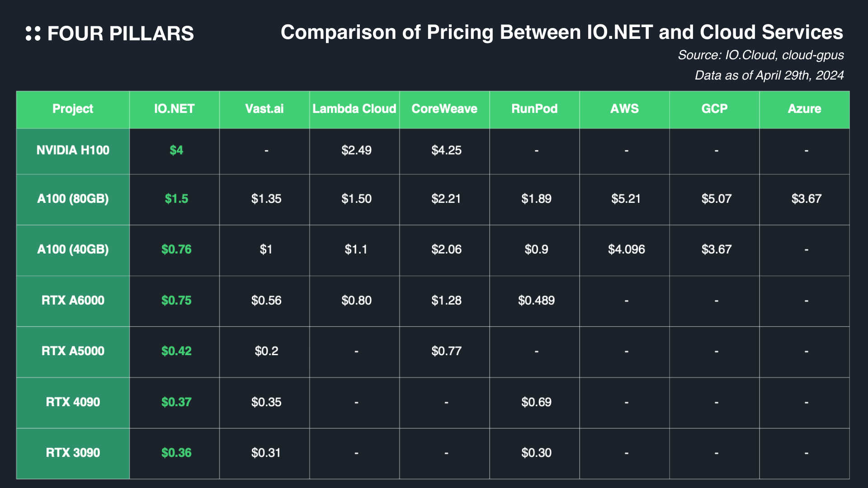The width and height of the screenshot is (868, 488).
Task: Select the CoreWeave column header
Action: pyautogui.click(x=444, y=109)
